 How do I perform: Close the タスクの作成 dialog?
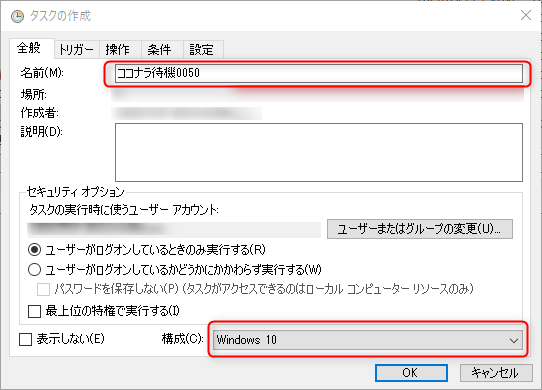[x=526, y=15]
